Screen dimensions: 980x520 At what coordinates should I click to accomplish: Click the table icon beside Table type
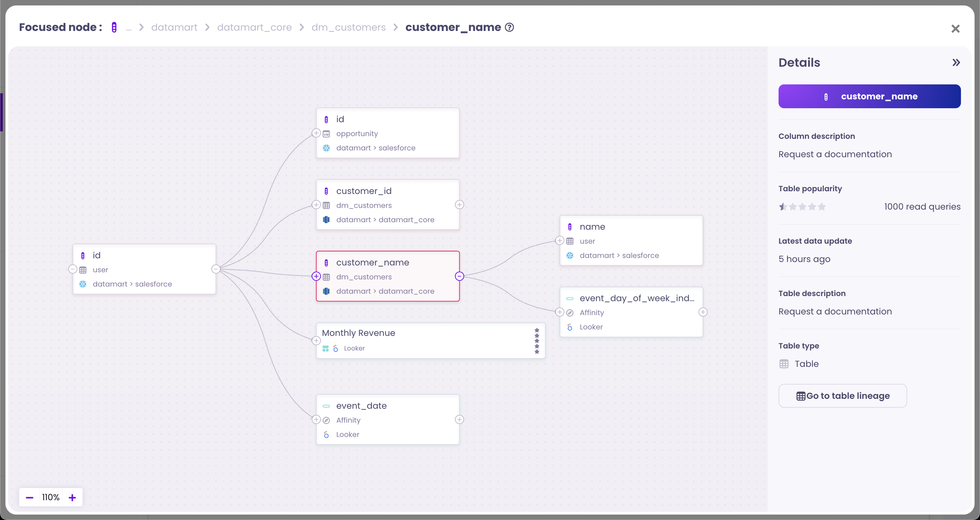784,364
